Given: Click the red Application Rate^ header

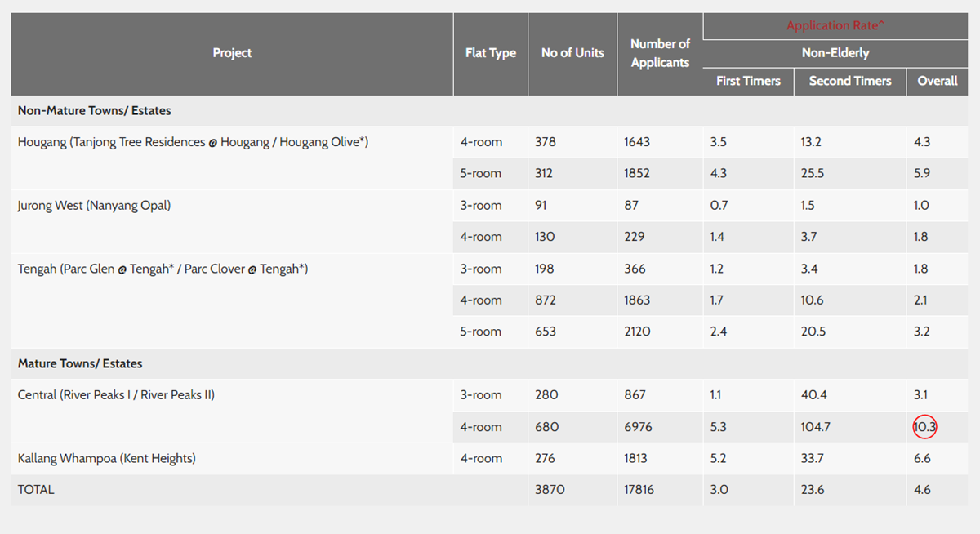Looking at the screenshot, I should [x=835, y=26].
